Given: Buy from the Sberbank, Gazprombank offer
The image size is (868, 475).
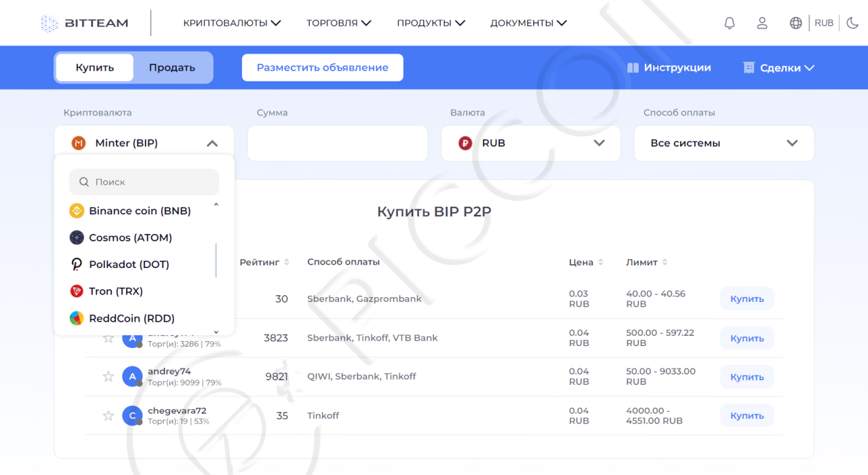Looking at the screenshot, I should point(747,299).
